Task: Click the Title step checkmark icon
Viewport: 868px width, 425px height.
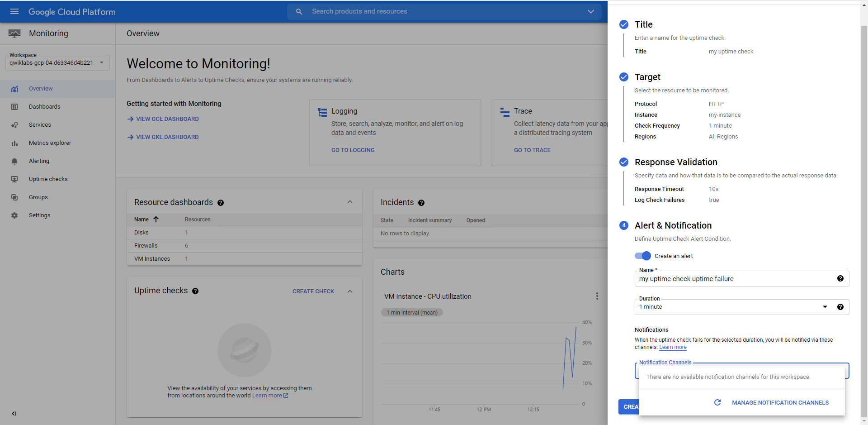Action: point(624,24)
